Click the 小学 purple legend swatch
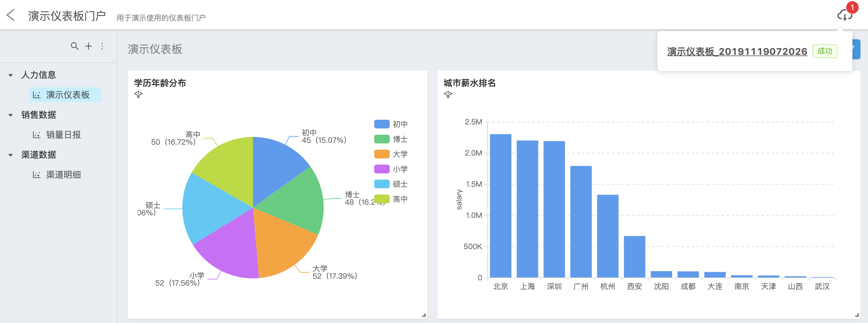868x323 pixels. click(382, 169)
